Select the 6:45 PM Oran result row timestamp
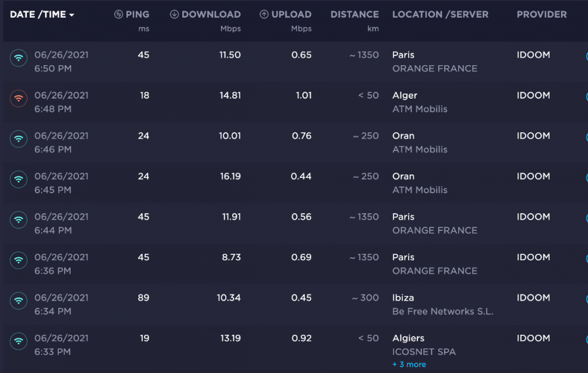This screenshot has height=373, width=588. [x=61, y=183]
